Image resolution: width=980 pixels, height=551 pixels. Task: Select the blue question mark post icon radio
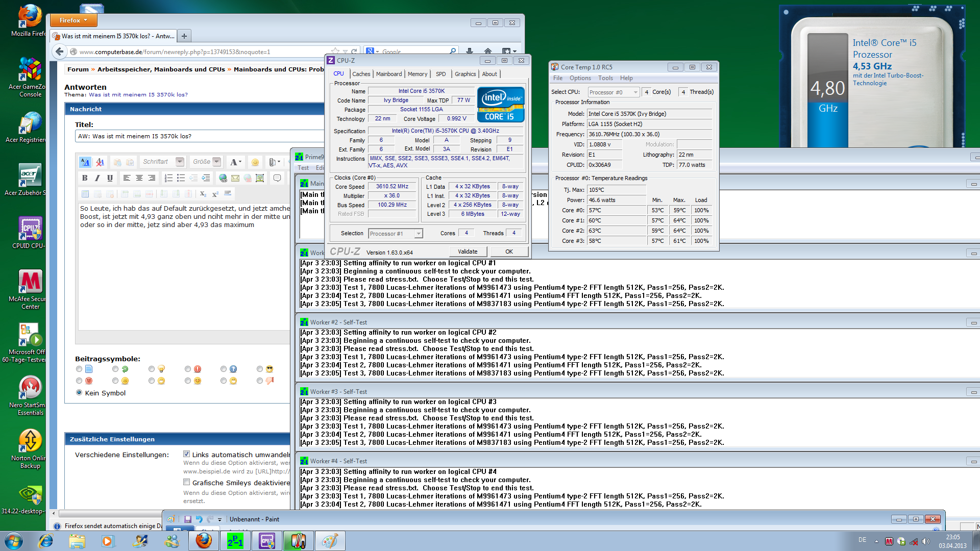[x=224, y=369]
